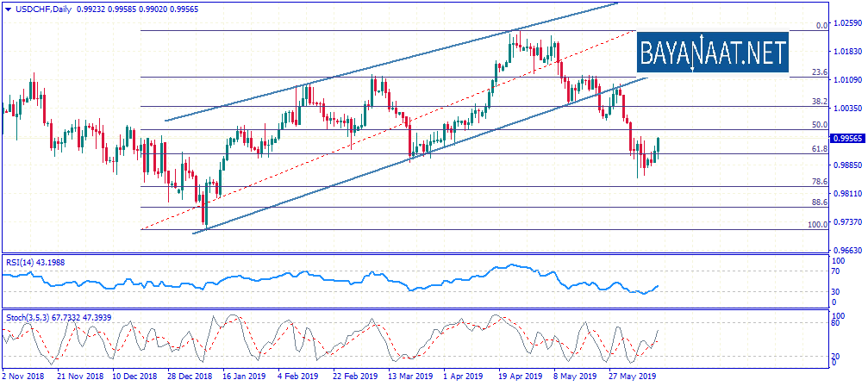Select the USDCHF,Daily chart title
This screenshot has width=868, height=386.
[x=41, y=8]
